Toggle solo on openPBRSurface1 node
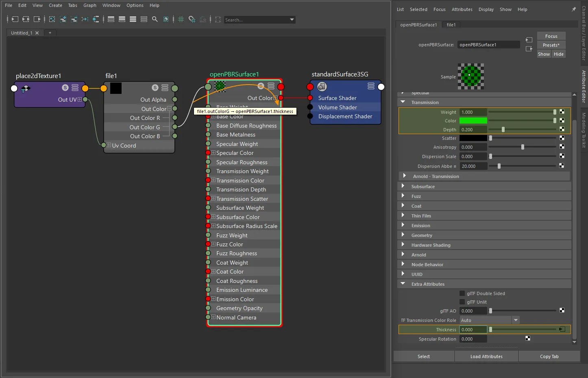Viewport: 588px width, 378px height. pyautogui.click(x=261, y=86)
